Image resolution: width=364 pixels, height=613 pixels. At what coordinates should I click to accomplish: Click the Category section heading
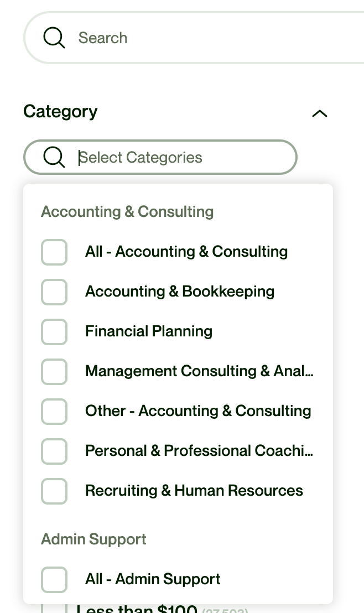click(60, 111)
